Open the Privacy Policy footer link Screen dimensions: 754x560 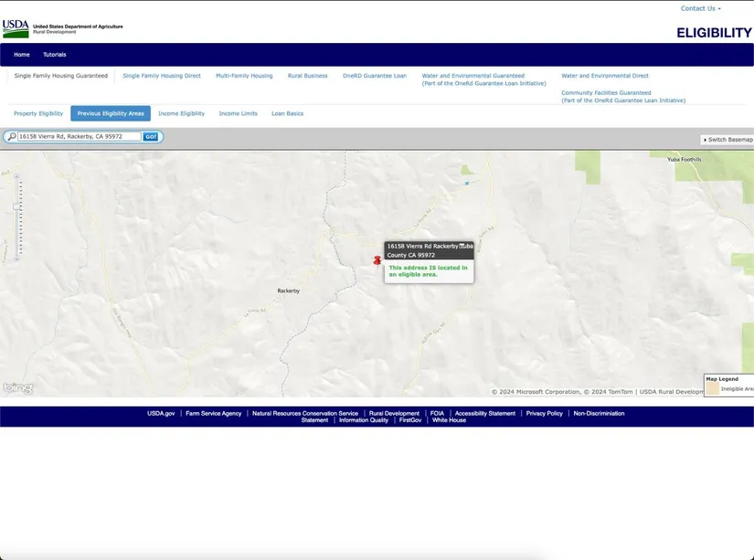544,413
